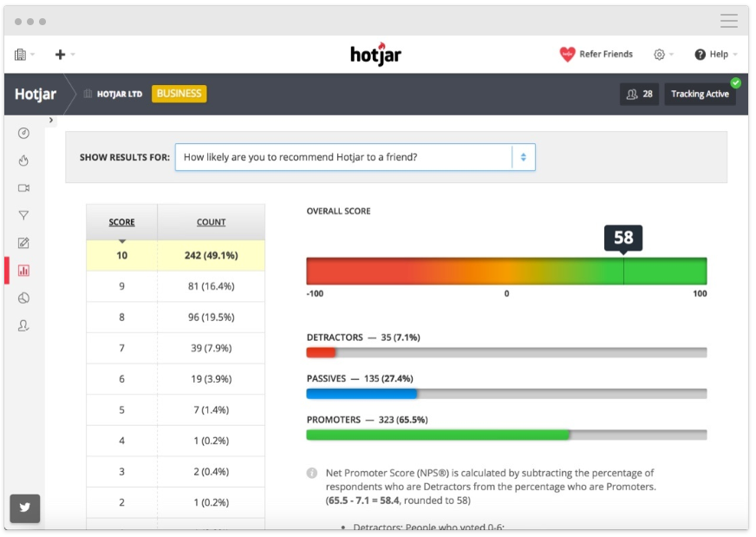Screen dimensions: 756x537
Task: Click score 5 in table
Action: pyautogui.click(x=122, y=409)
